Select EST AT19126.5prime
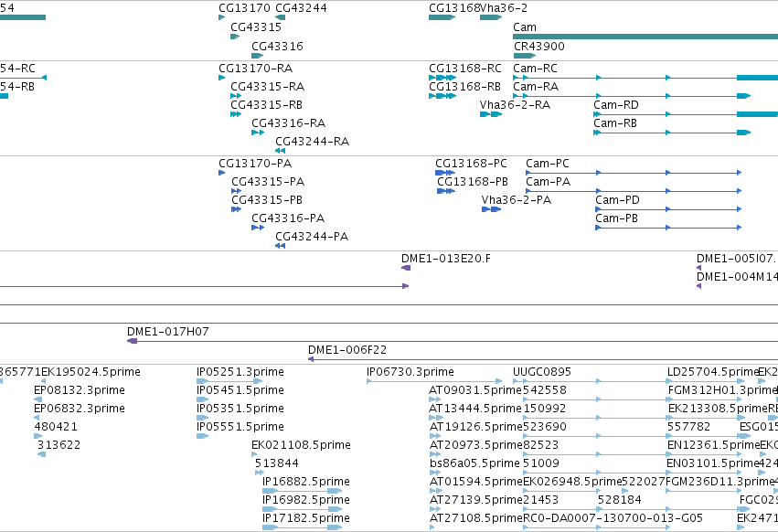The height and width of the screenshot is (532, 778). pyautogui.click(x=475, y=427)
